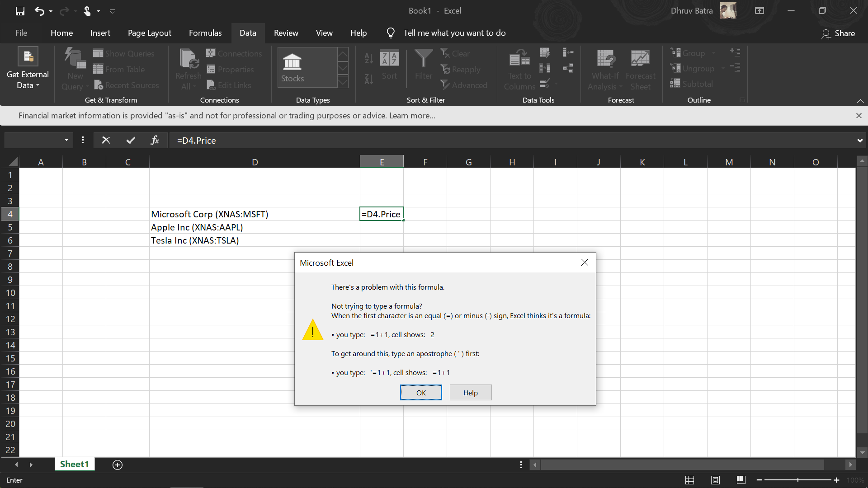This screenshot has width=868, height=488.
Task: Open the Page Layout tab
Action: (150, 33)
